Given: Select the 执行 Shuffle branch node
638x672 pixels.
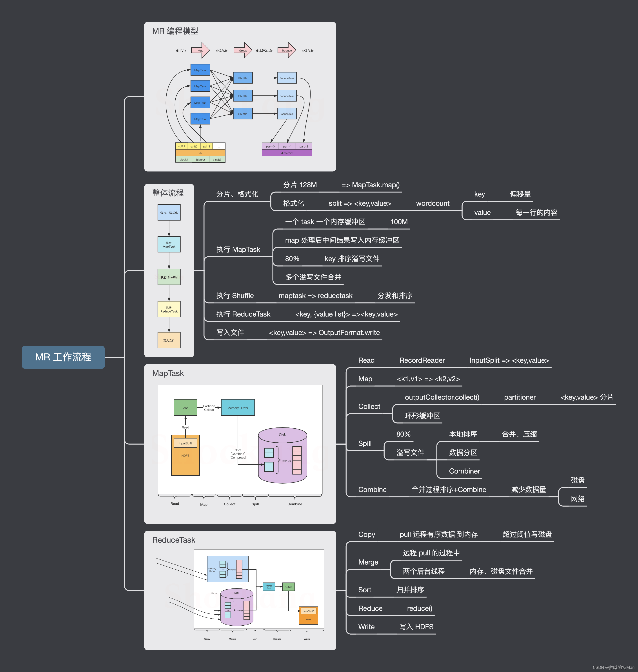Looking at the screenshot, I should 235,296.
